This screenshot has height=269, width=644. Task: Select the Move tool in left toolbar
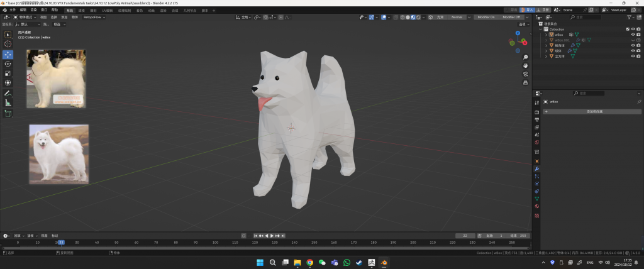pos(8,54)
